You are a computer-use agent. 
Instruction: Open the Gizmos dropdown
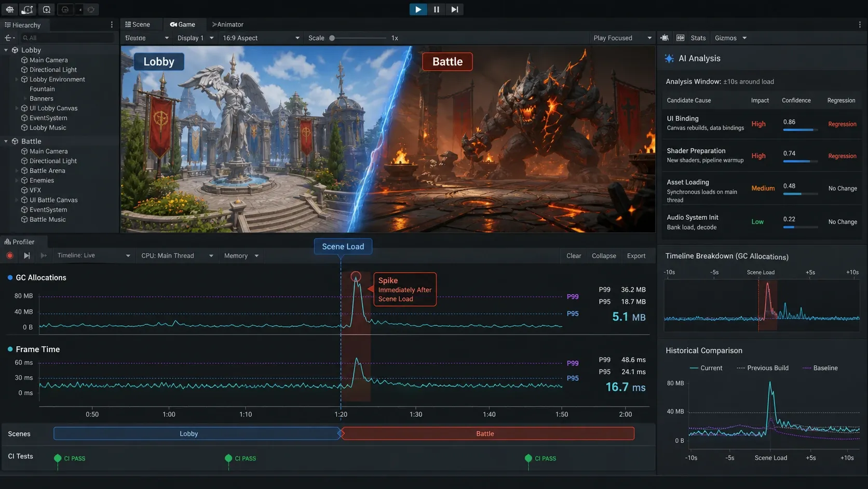pyautogui.click(x=730, y=38)
